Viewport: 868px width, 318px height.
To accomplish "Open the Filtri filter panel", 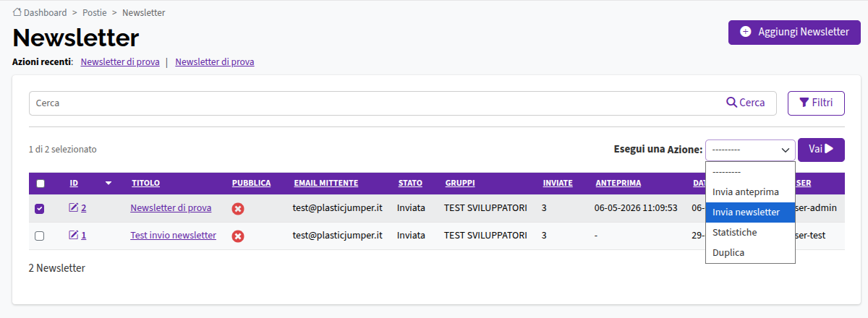I will click(816, 103).
